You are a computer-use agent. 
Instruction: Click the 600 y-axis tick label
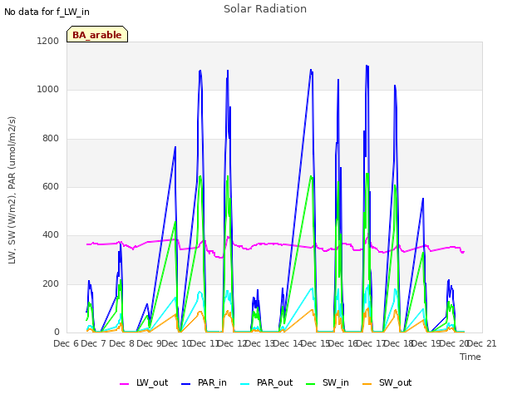click(51, 186)
